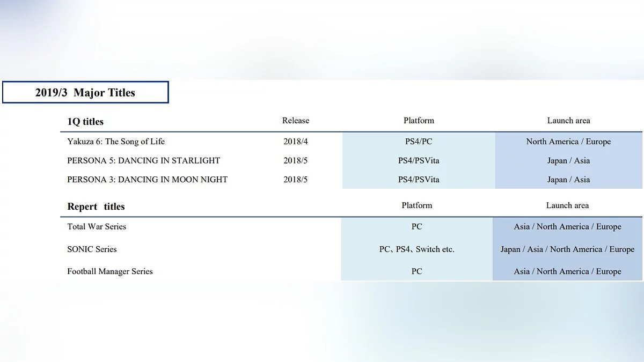Image resolution: width=644 pixels, height=362 pixels.
Task: Select the "Total War Series" row title
Action: (97, 226)
